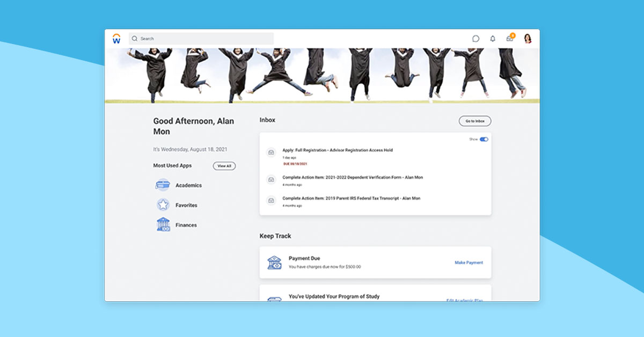Screen dimensions: 644x337
Task: Click inbox icon beside Full Registration item
Action: (x=272, y=153)
